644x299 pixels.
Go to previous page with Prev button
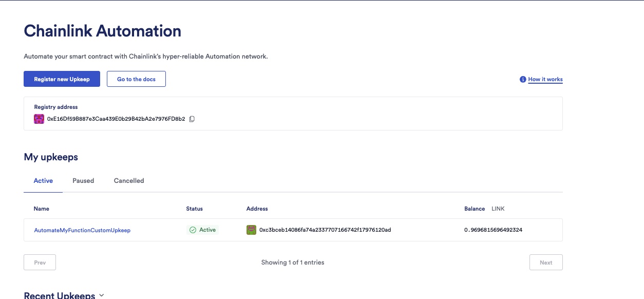[40, 263]
